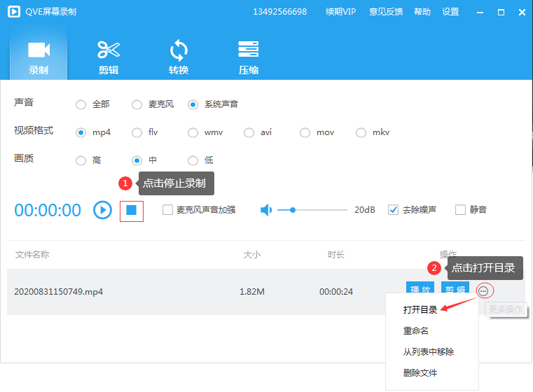Select 重命名 in the context menu
The width and height of the screenshot is (533, 392).
click(416, 330)
